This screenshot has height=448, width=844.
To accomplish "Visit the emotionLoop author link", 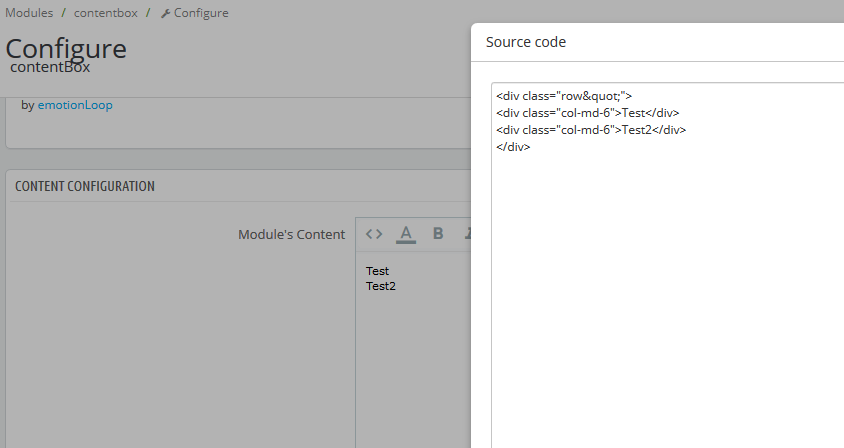I will pyautogui.click(x=75, y=104).
